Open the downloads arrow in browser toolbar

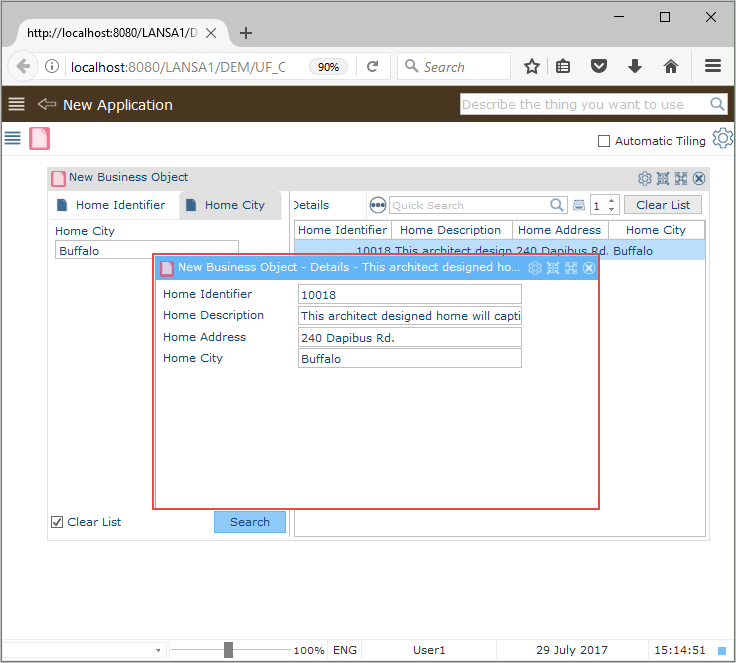[x=635, y=66]
